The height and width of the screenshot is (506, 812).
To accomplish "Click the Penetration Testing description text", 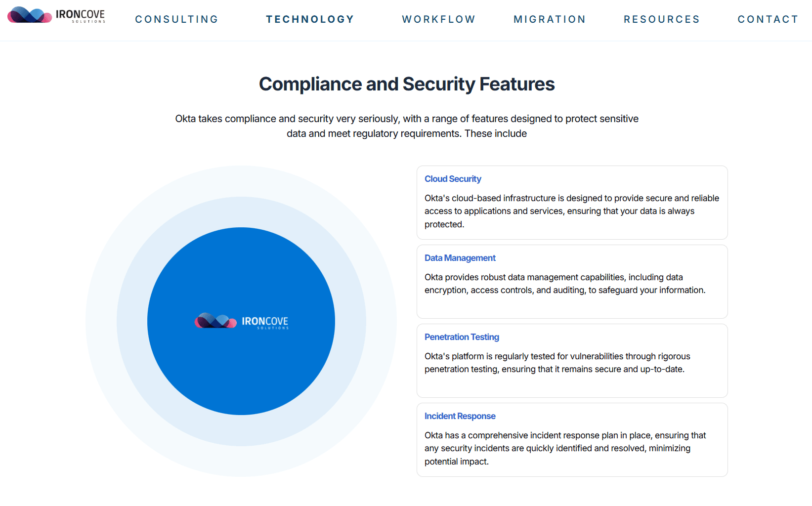I will tap(557, 363).
